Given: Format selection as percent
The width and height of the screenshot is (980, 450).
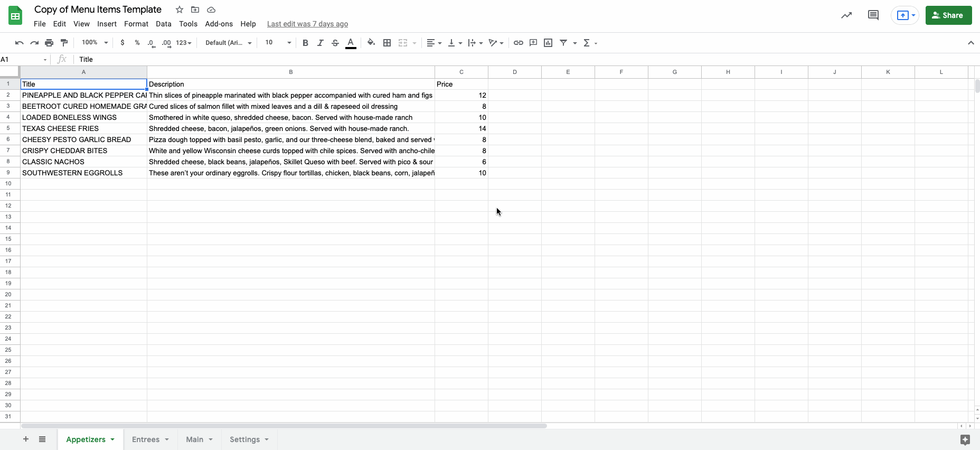Looking at the screenshot, I should point(137,43).
